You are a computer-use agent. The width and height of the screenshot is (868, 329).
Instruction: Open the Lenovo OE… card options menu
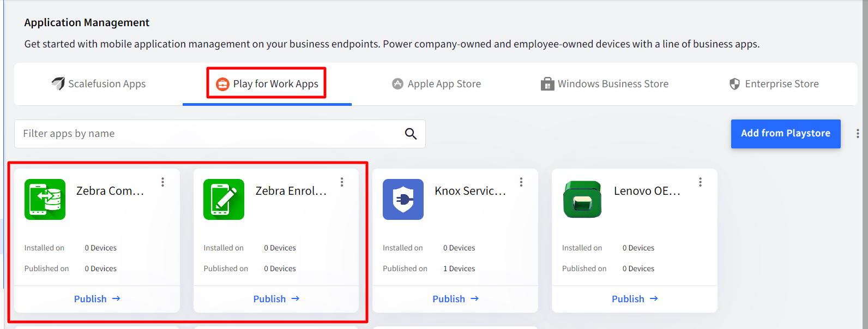700,182
